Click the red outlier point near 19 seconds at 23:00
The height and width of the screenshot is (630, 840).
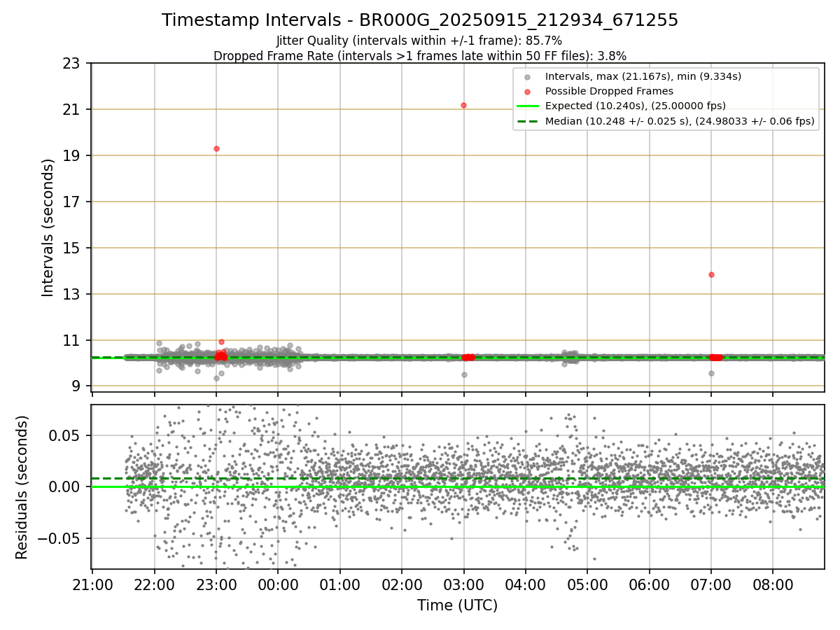point(216,148)
